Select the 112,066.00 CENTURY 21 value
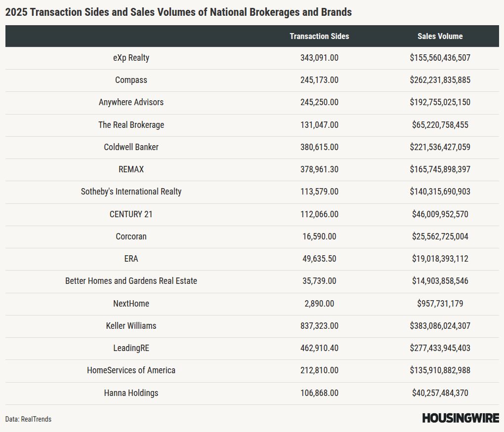 click(x=319, y=214)
